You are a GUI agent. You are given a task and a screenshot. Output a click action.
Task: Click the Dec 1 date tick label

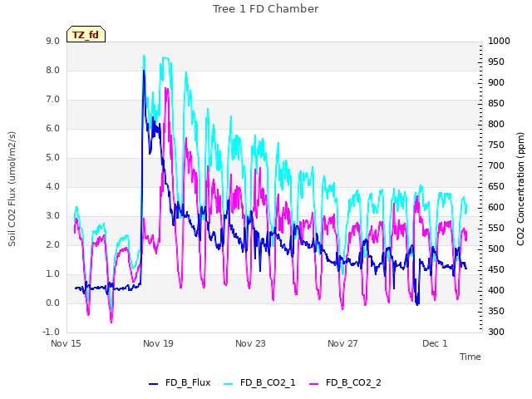(x=435, y=343)
